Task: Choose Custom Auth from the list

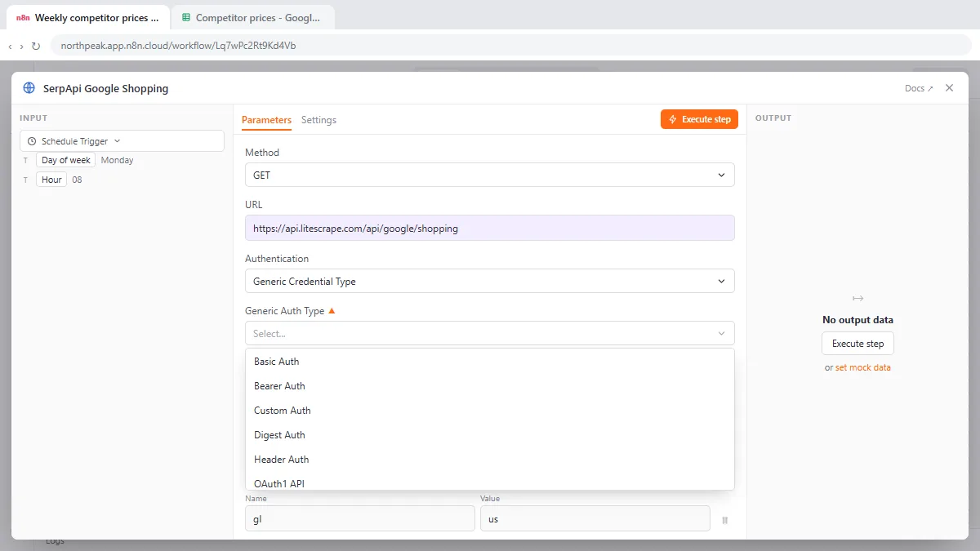Action: (490, 411)
